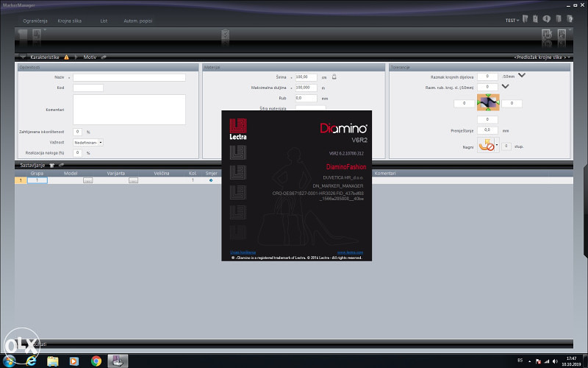Click the arrow icon after the Sastavljanje shirt
This screenshot has width=588, height=368.
click(x=61, y=165)
